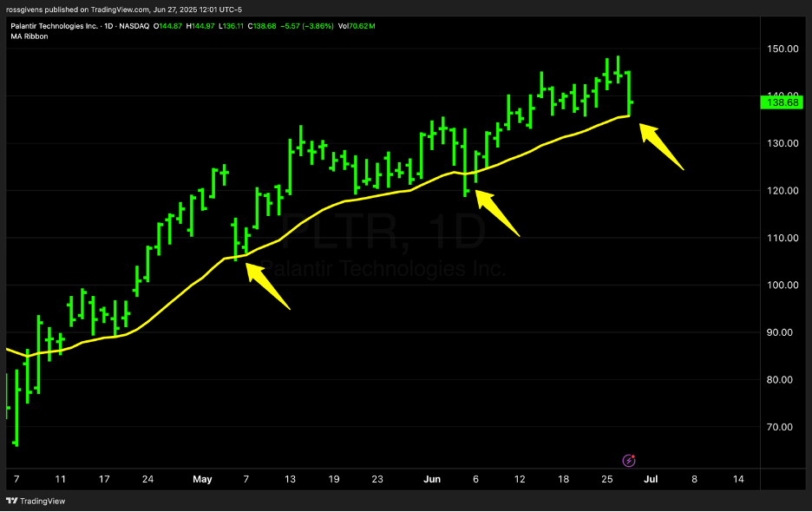Click the 150.00 price axis label
Viewport: 812px width, 512px height.
[783, 49]
